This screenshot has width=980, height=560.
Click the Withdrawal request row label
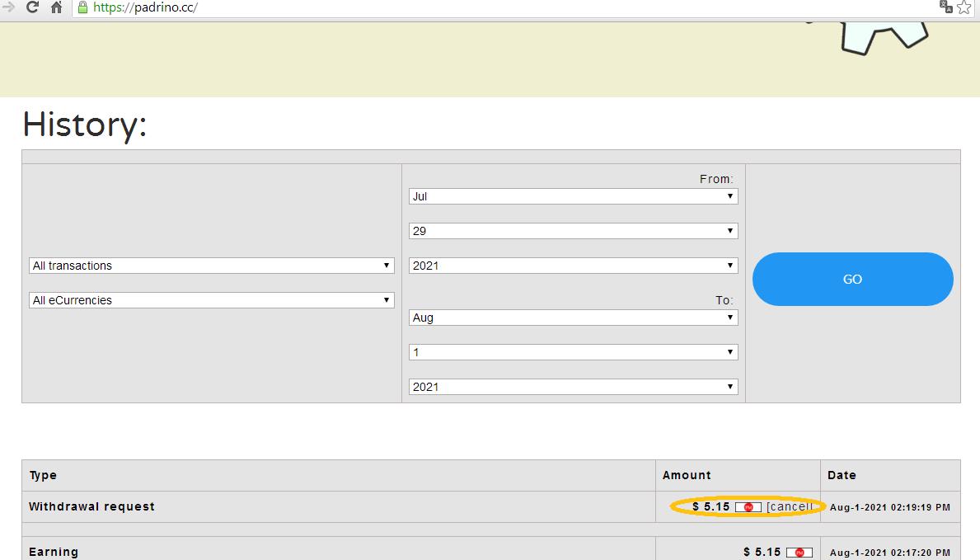point(91,506)
